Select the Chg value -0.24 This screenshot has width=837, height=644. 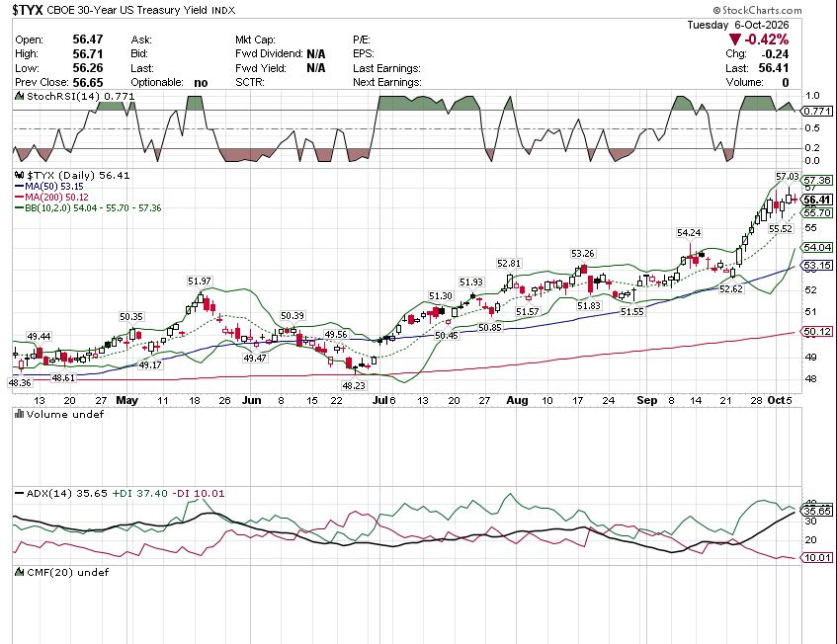[775, 54]
